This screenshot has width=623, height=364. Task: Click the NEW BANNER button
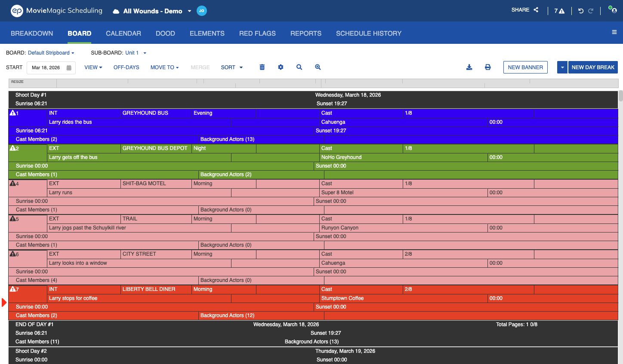525,67
